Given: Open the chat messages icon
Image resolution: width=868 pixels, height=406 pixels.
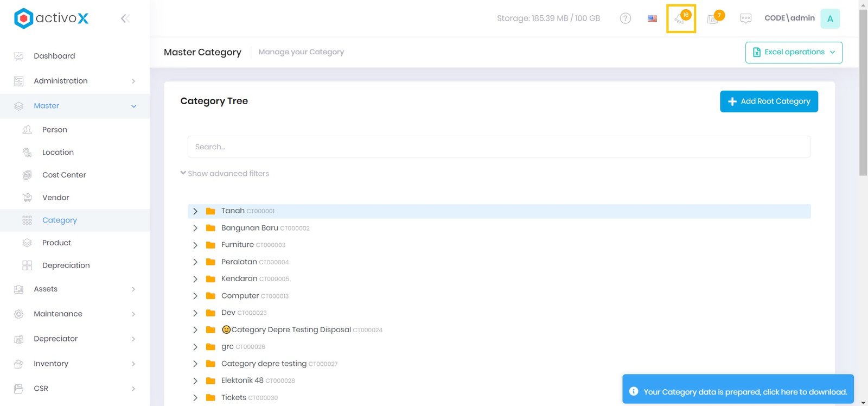Looking at the screenshot, I should (745, 18).
